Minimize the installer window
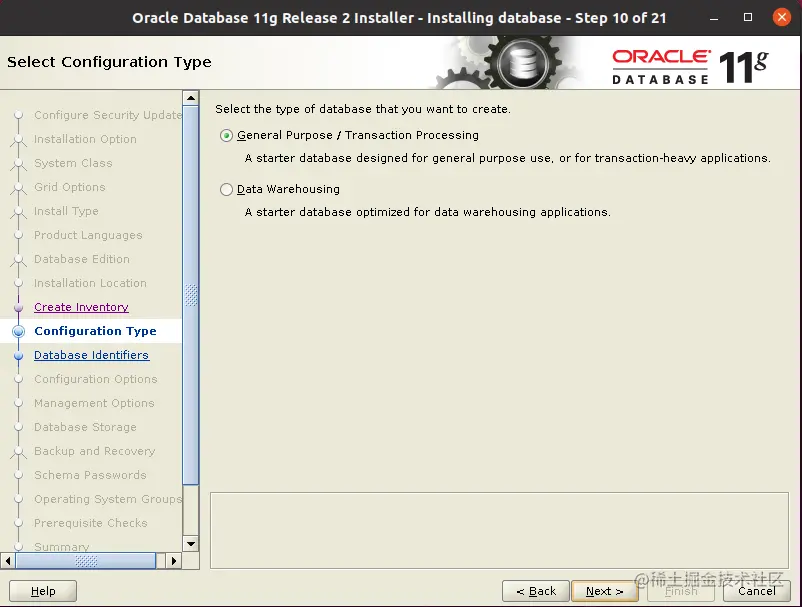802x607 pixels. [714, 18]
